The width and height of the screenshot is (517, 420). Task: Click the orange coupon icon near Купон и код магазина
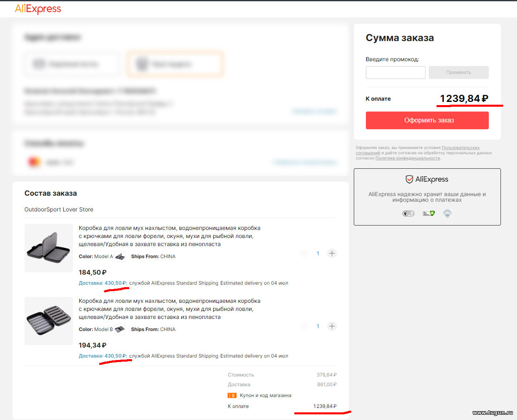232,395
